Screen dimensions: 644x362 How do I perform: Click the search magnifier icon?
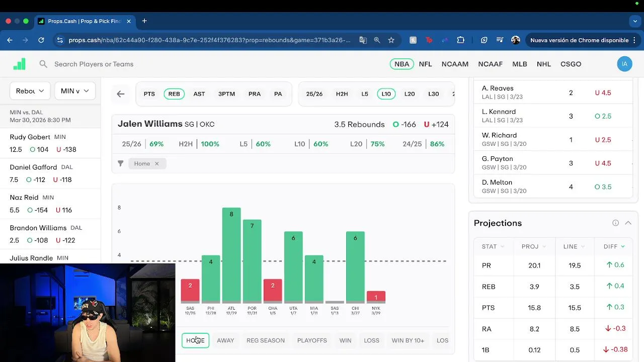pyautogui.click(x=43, y=64)
